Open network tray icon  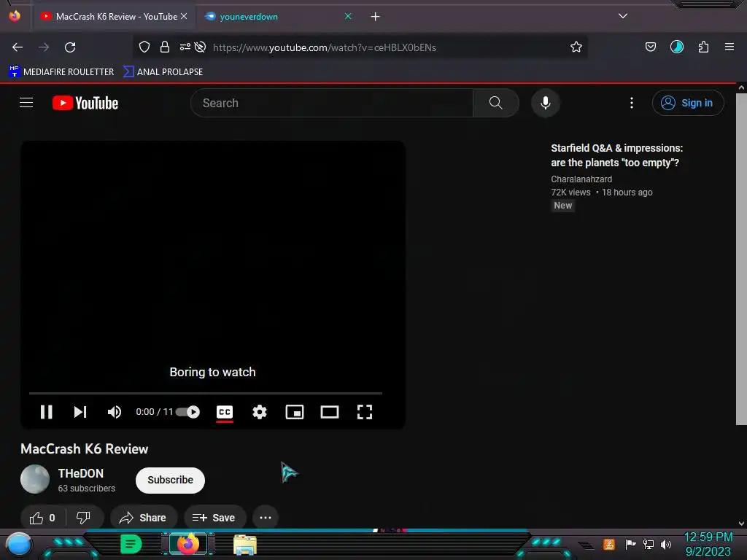(x=649, y=544)
